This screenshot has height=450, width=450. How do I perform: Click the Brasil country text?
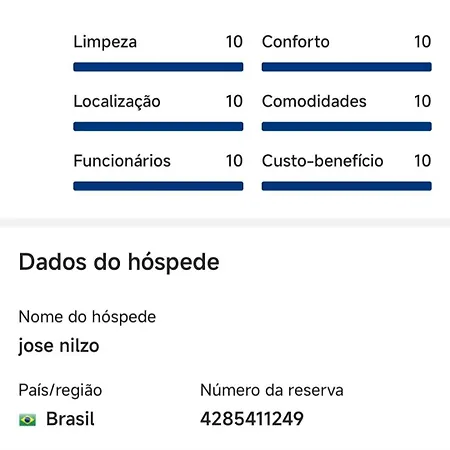click(x=70, y=419)
